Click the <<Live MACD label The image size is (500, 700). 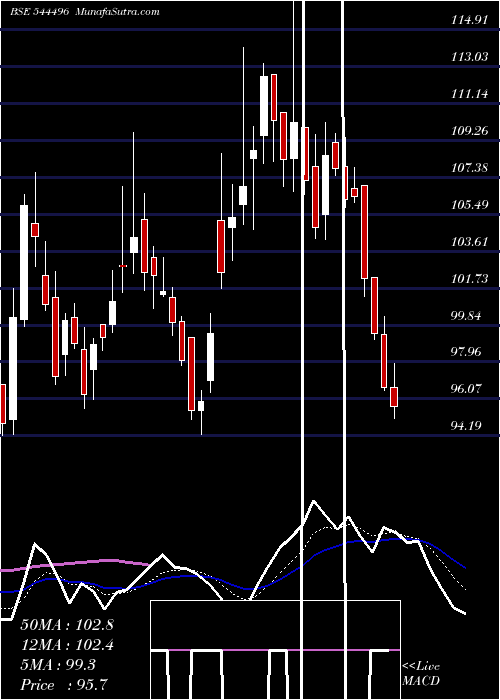pyautogui.click(x=421, y=673)
